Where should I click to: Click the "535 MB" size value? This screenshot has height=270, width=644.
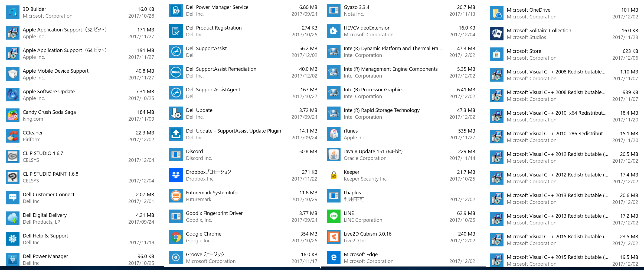pos(466,131)
